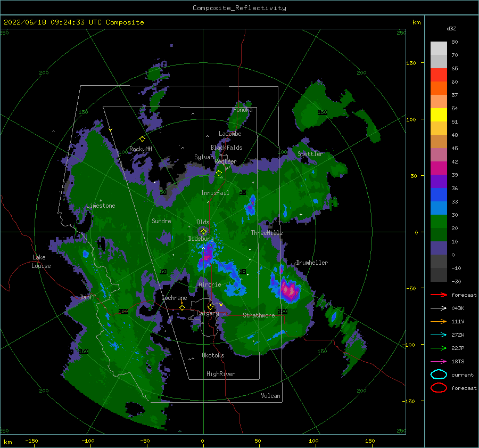Click the magenta 18TS arrow legend icon

(x=439, y=362)
